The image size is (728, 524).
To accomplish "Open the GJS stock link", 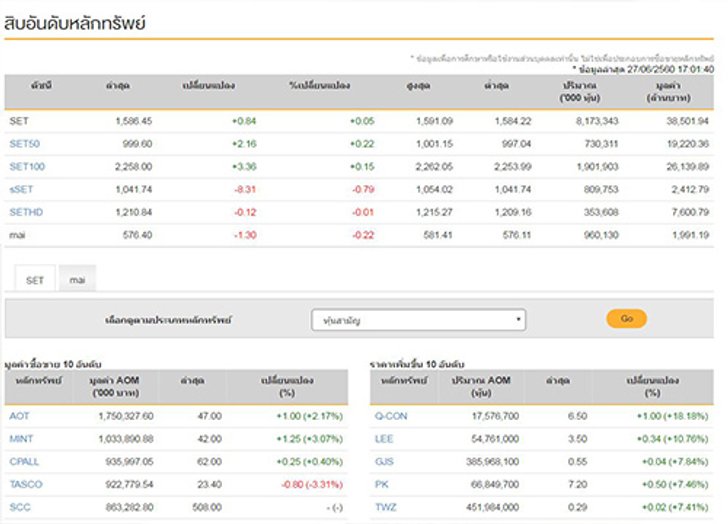I will 384,462.
